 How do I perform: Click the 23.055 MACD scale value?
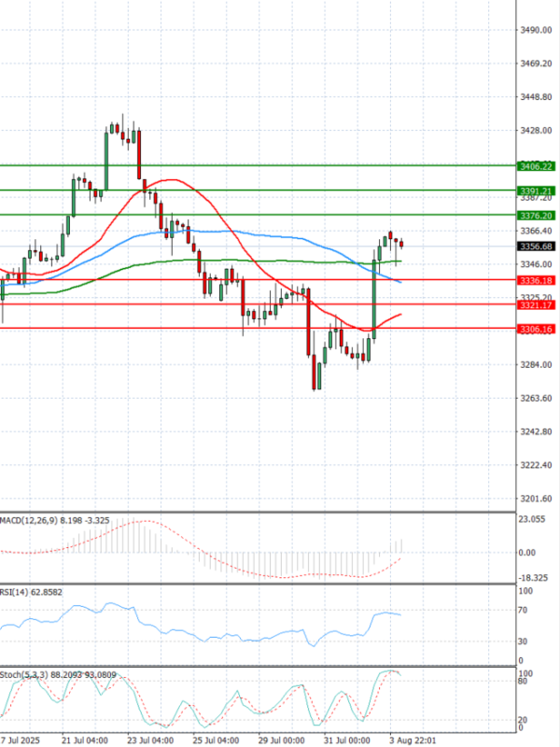pos(532,520)
